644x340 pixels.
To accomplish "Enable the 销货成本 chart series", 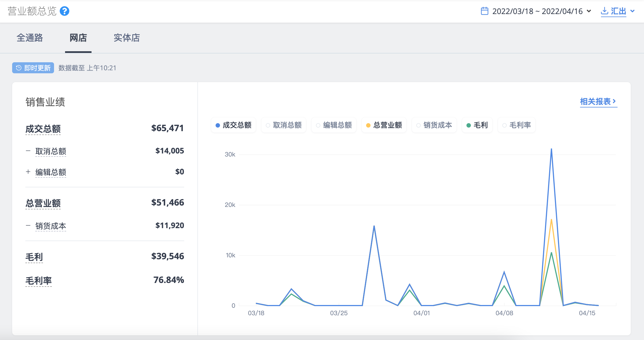I will tap(434, 125).
